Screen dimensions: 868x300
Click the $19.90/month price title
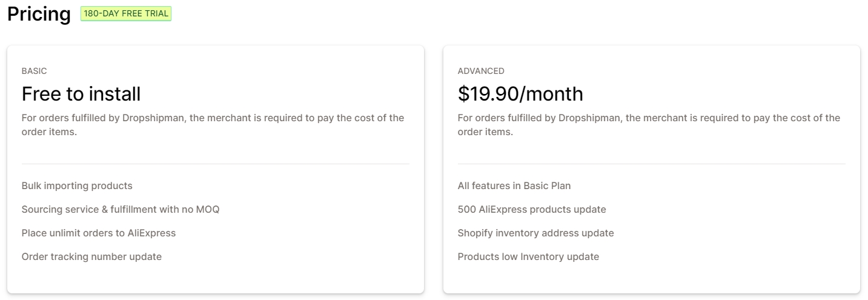click(520, 94)
